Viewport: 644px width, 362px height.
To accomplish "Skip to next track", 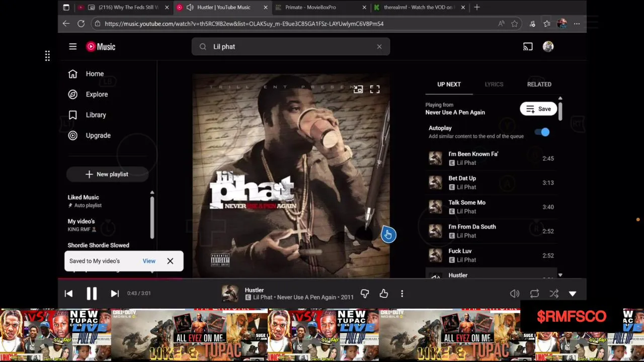I will [115, 294].
